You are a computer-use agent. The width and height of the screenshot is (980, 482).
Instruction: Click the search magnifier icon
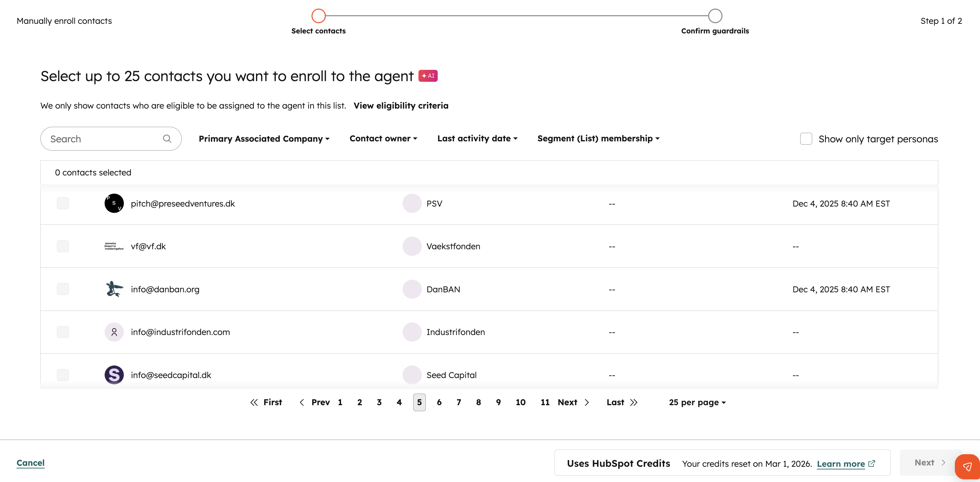[x=167, y=139]
